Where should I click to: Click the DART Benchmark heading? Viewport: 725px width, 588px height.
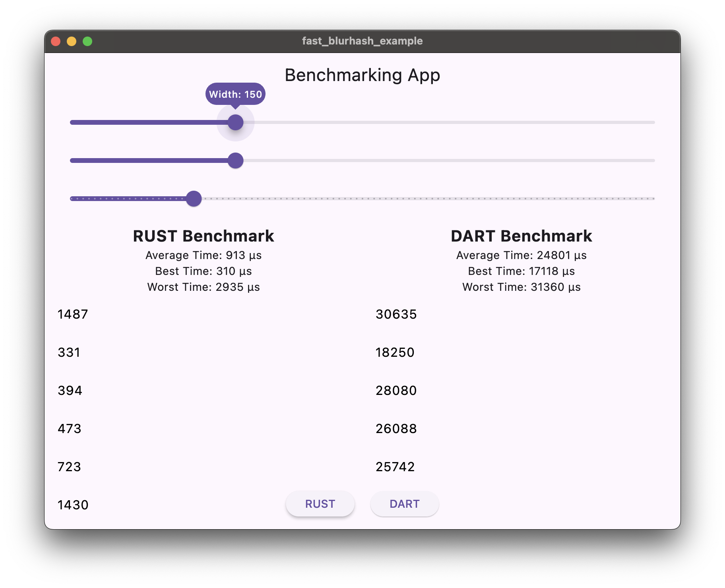[x=521, y=236]
